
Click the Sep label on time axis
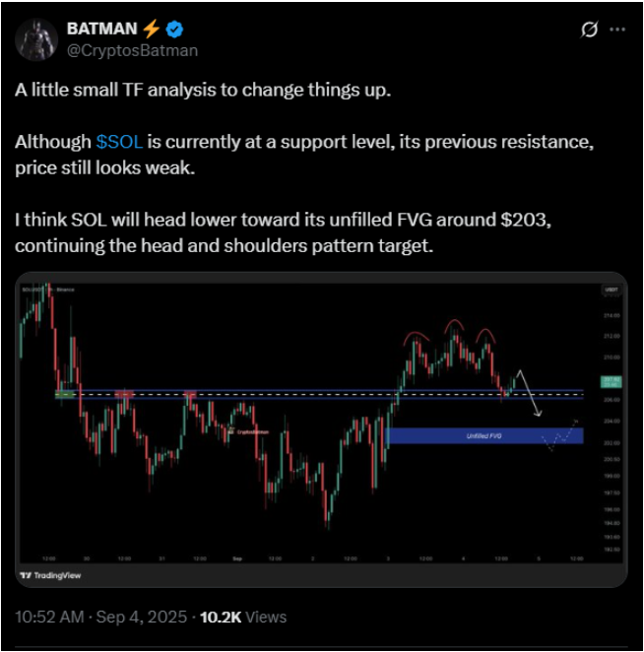[237, 557]
